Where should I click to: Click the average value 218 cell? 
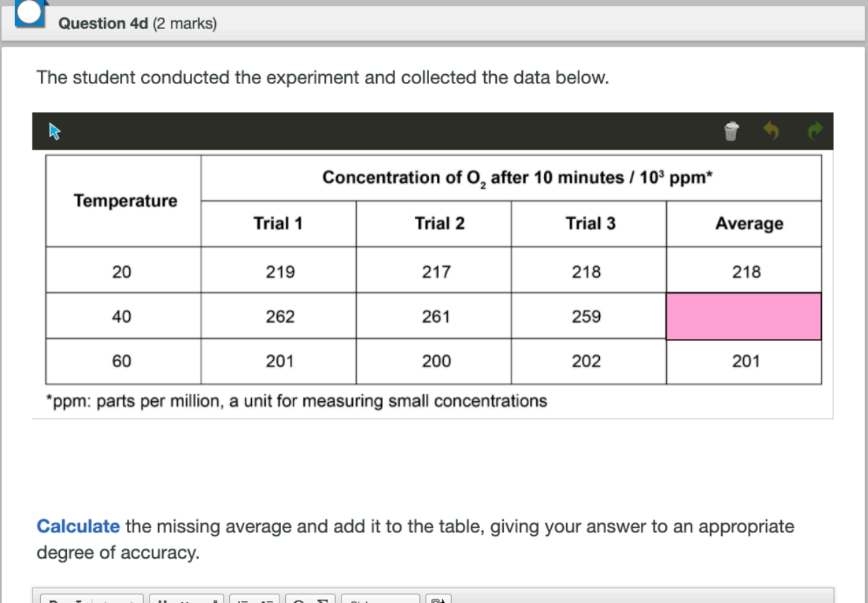(x=746, y=272)
